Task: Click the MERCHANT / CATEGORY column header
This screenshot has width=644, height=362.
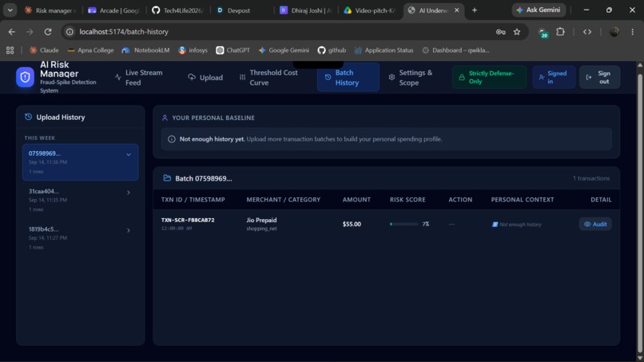Action: tap(284, 200)
